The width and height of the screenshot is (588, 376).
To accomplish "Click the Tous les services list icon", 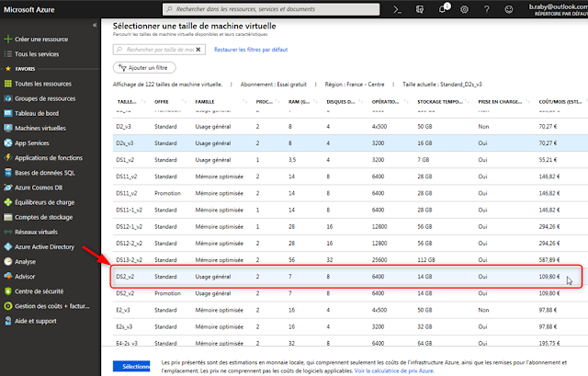I will [x=8, y=54].
